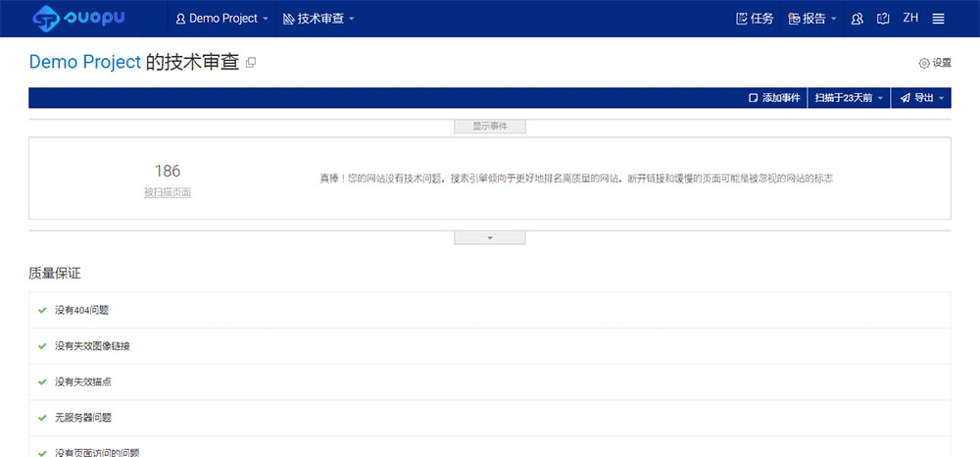Click the 质量保证 section heading
The height and width of the screenshot is (457, 980).
point(55,274)
